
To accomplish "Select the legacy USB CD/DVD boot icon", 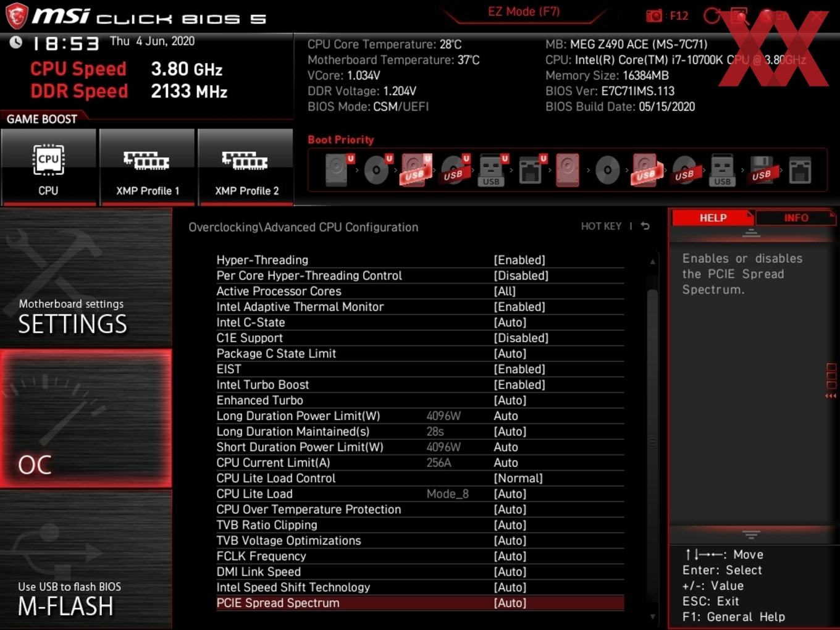I will pos(685,170).
